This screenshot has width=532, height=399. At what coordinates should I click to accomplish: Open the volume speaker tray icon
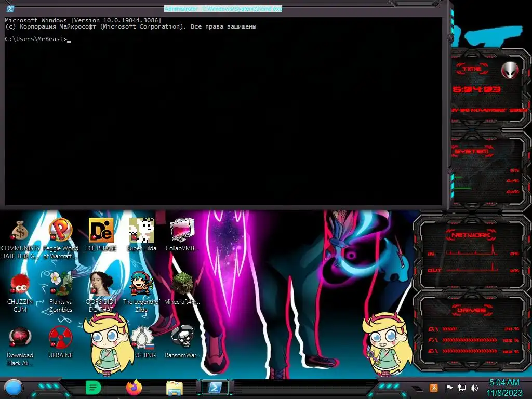coord(474,388)
